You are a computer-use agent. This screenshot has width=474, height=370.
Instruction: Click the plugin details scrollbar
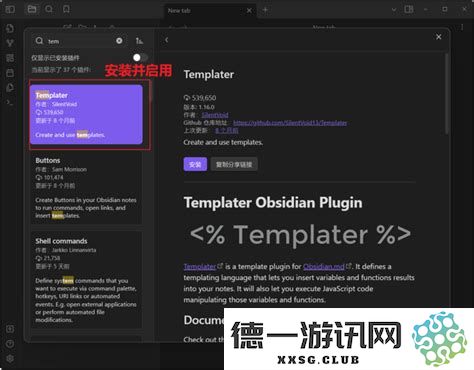446,93
